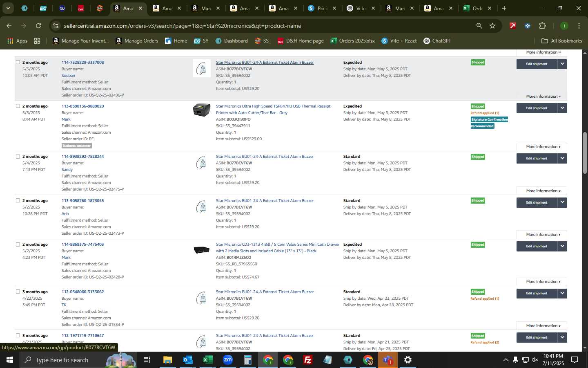Image resolution: width=588 pixels, height=368 pixels.
Task: Click the page vertical scrollbar thumb
Action: pos(585,153)
